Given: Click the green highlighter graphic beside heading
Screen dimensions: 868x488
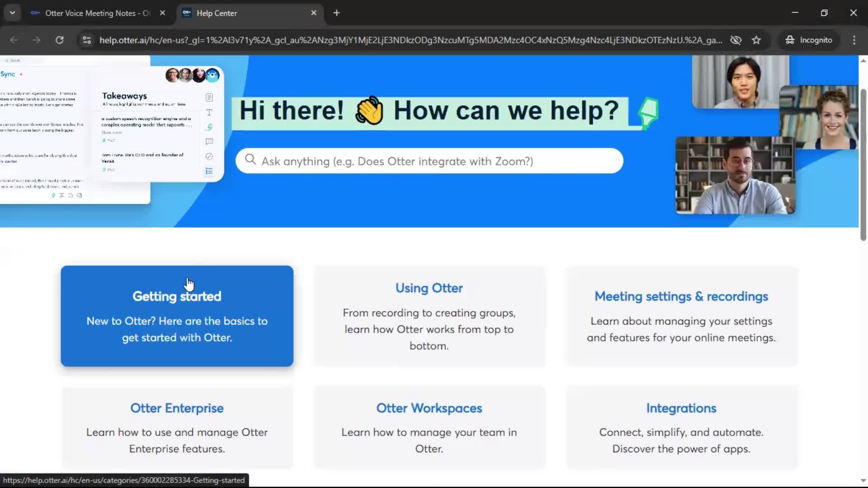Looking at the screenshot, I should (x=648, y=113).
